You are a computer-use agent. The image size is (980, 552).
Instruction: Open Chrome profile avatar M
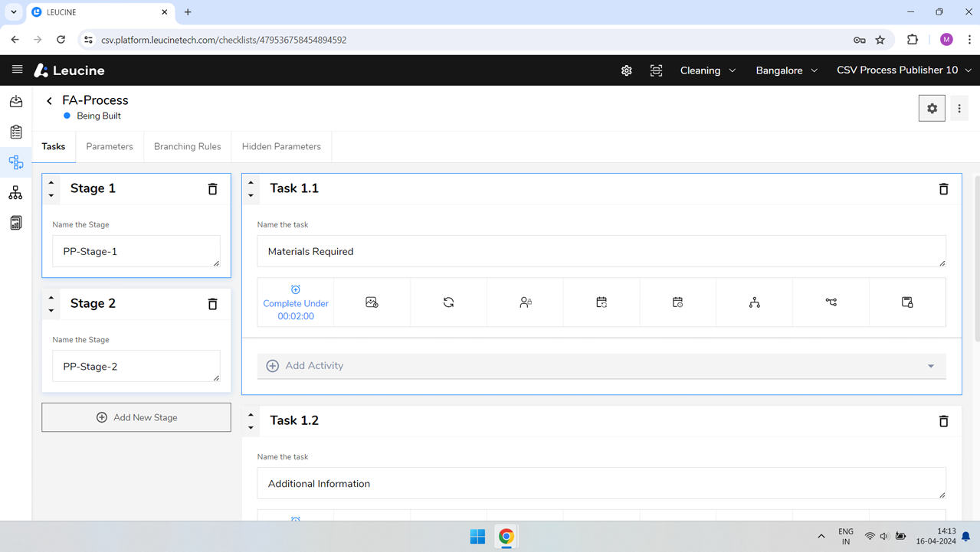[946, 40]
